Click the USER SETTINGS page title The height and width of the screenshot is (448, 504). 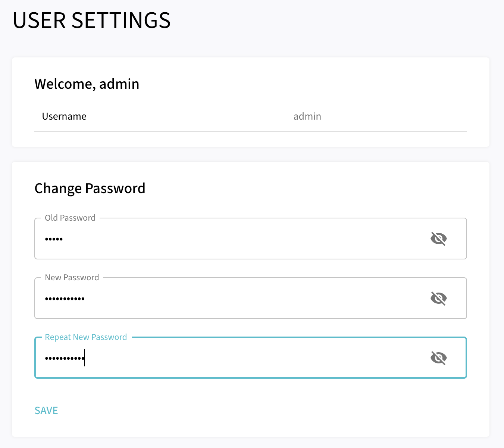pos(91,20)
